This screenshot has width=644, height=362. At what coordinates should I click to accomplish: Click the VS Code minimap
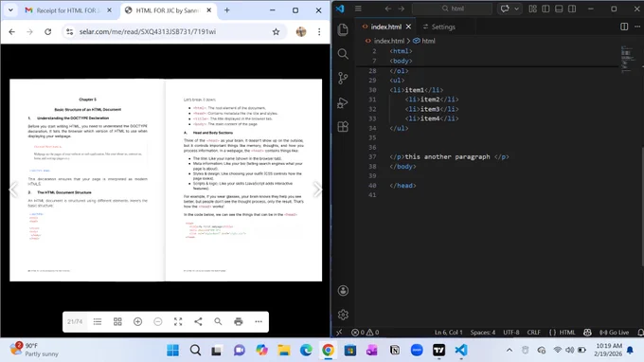pyautogui.click(x=629, y=60)
